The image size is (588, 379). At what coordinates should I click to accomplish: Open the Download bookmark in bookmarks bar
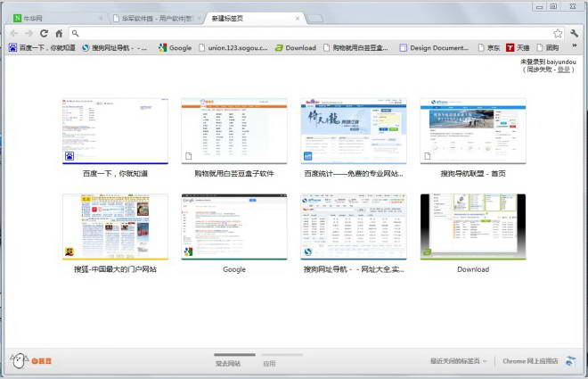(x=296, y=47)
